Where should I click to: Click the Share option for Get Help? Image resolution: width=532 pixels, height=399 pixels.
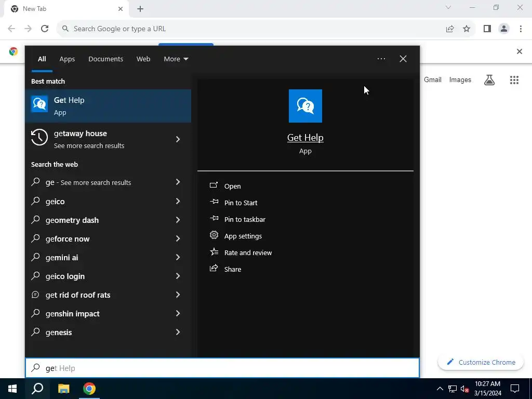(x=225, y=269)
